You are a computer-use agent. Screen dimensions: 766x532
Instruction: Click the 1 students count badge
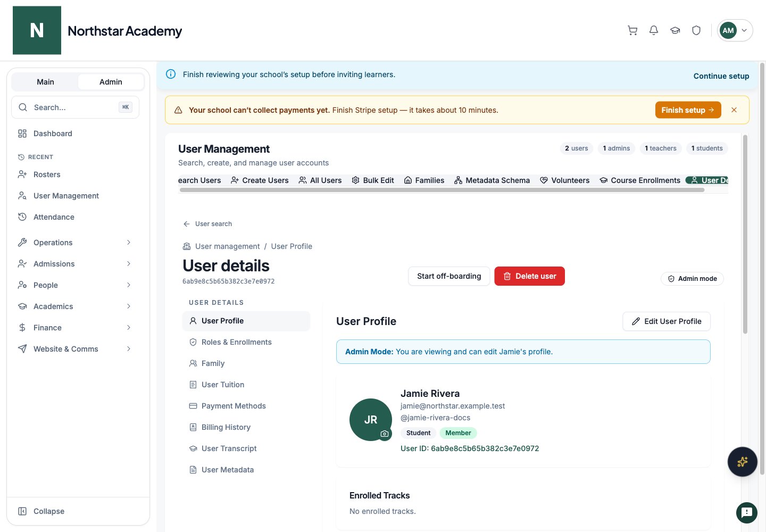click(707, 148)
